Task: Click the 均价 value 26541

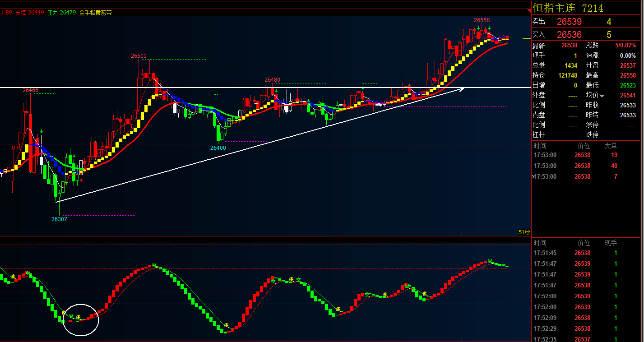Action: pyautogui.click(x=628, y=95)
